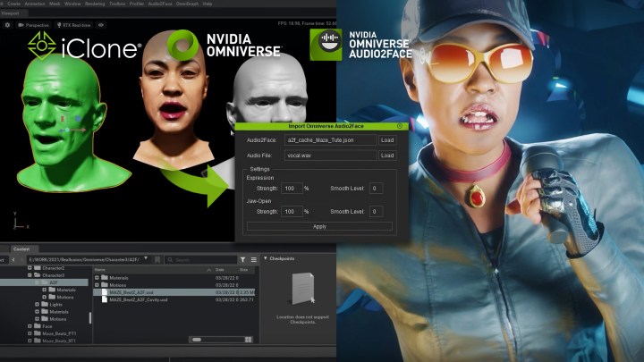
Task: Collapse the Checkpoints panel triangle
Action: [266, 258]
